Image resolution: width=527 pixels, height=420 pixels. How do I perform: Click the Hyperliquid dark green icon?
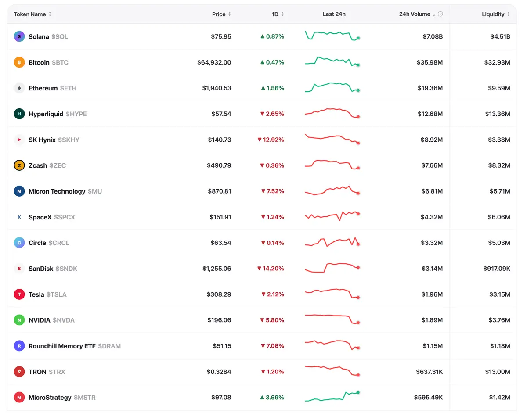click(19, 114)
